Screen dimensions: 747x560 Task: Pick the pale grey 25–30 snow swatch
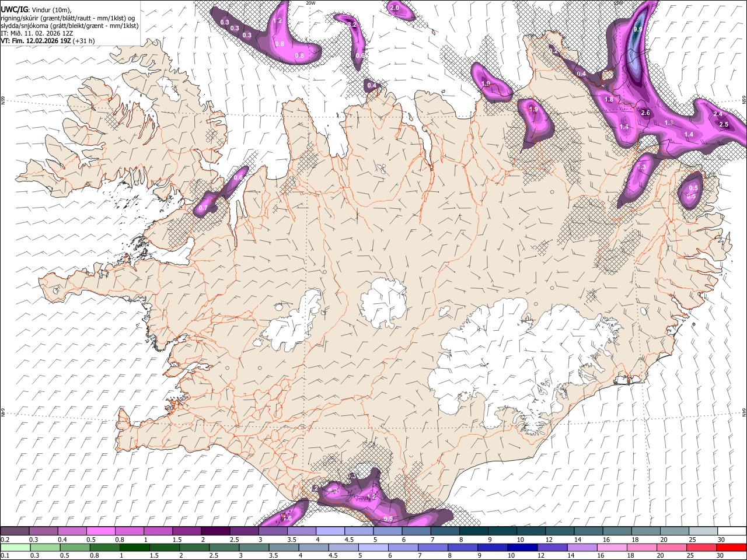click(703, 531)
